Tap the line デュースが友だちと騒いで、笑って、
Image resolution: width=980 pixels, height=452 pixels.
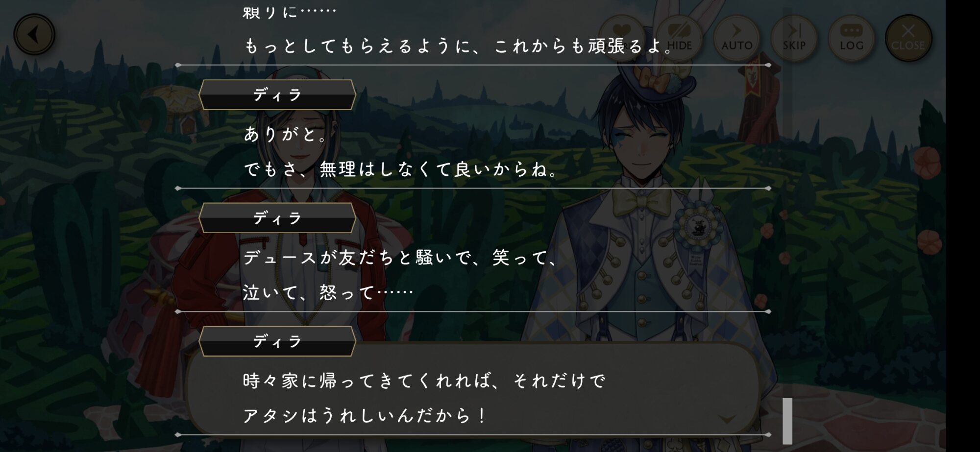point(401,258)
